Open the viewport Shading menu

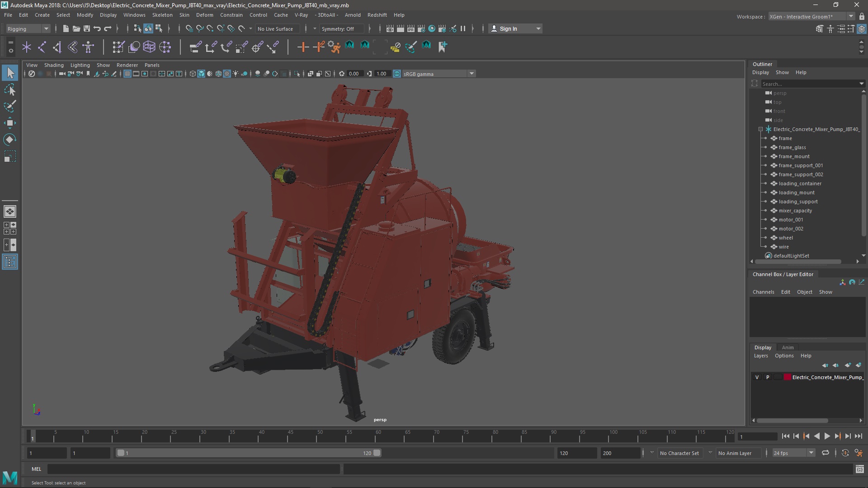54,65
